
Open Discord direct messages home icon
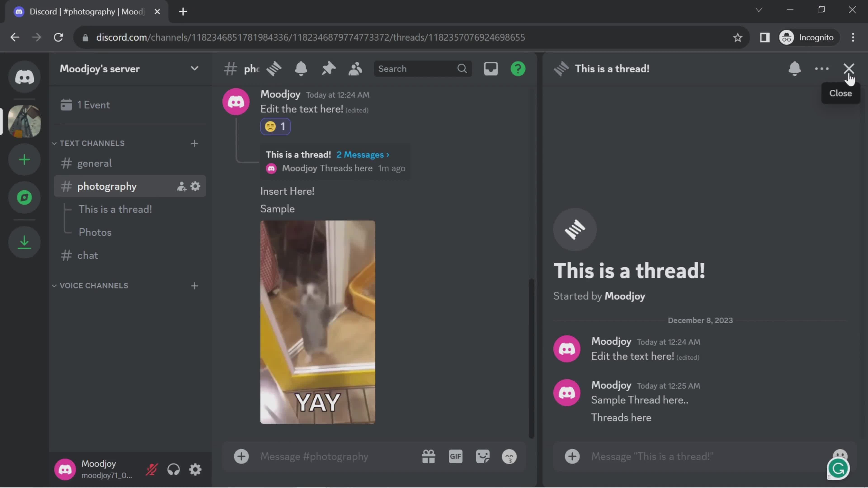pyautogui.click(x=24, y=77)
